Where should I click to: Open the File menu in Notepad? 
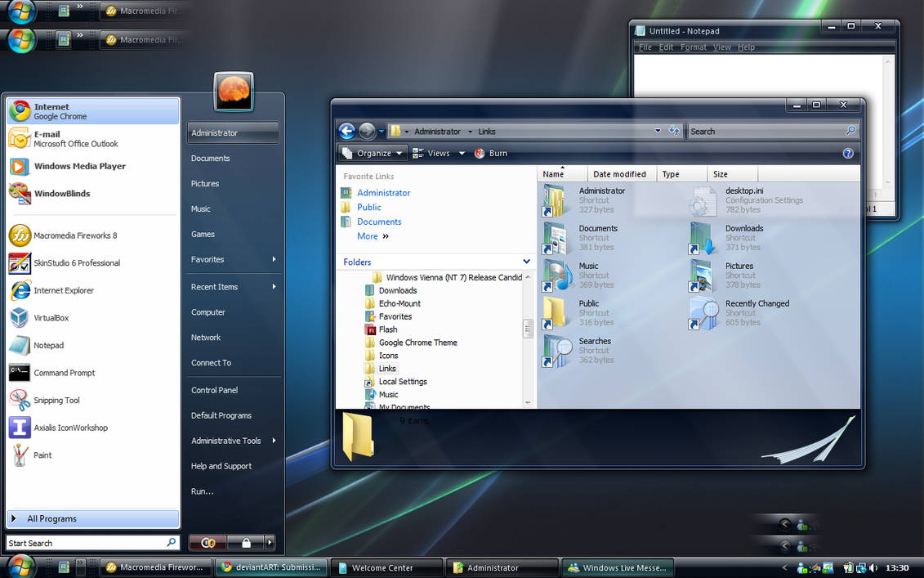(x=645, y=47)
